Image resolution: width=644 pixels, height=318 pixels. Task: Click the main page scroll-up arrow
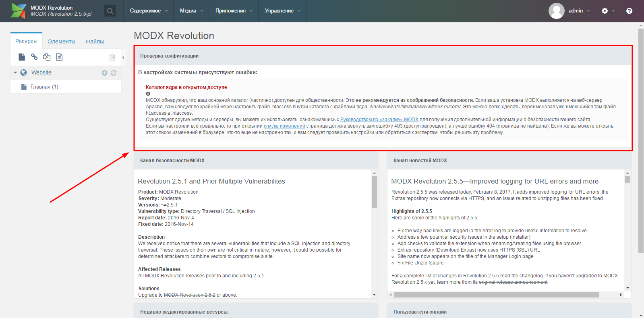641,25
